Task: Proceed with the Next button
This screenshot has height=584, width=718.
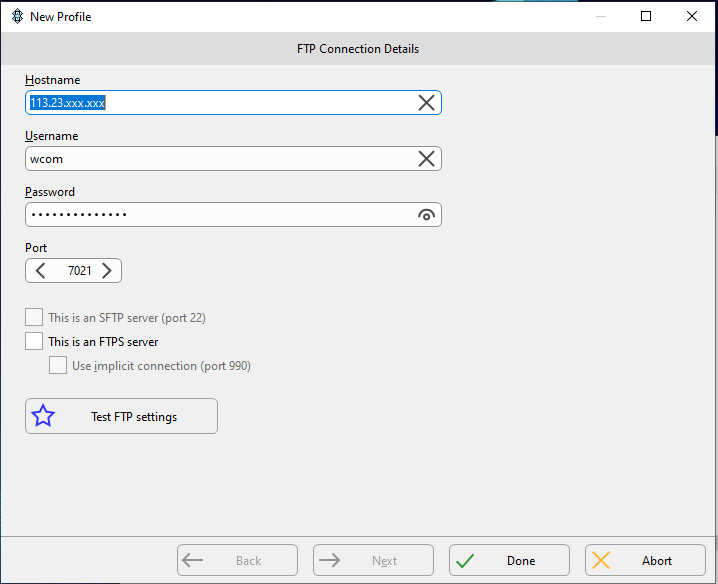Action: click(373, 560)
